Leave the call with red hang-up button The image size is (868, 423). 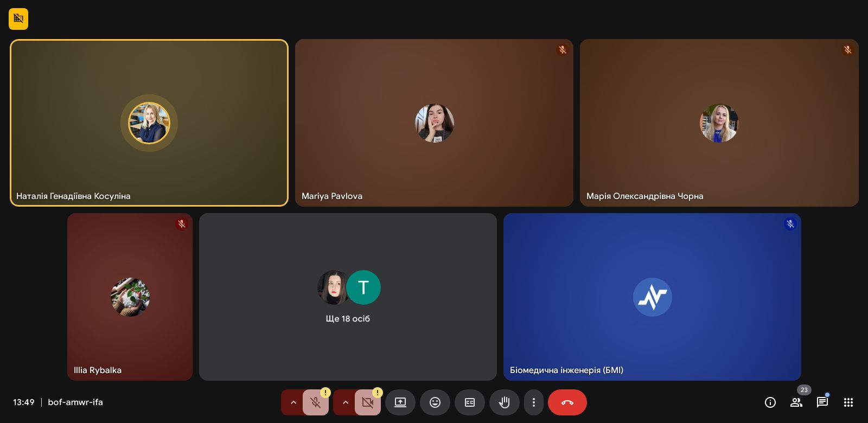click(x=567, y=402)
